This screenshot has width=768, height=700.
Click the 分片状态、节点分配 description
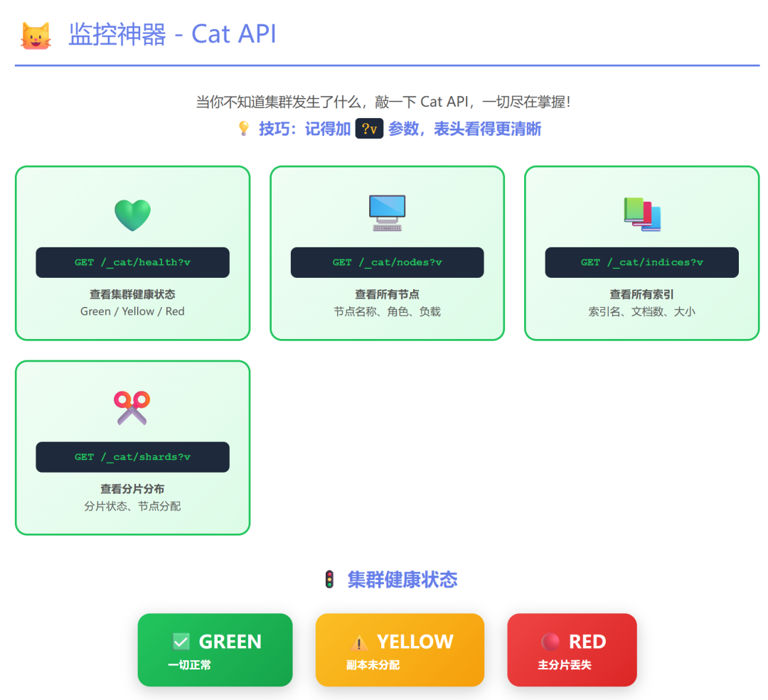[x=132, y=506]
